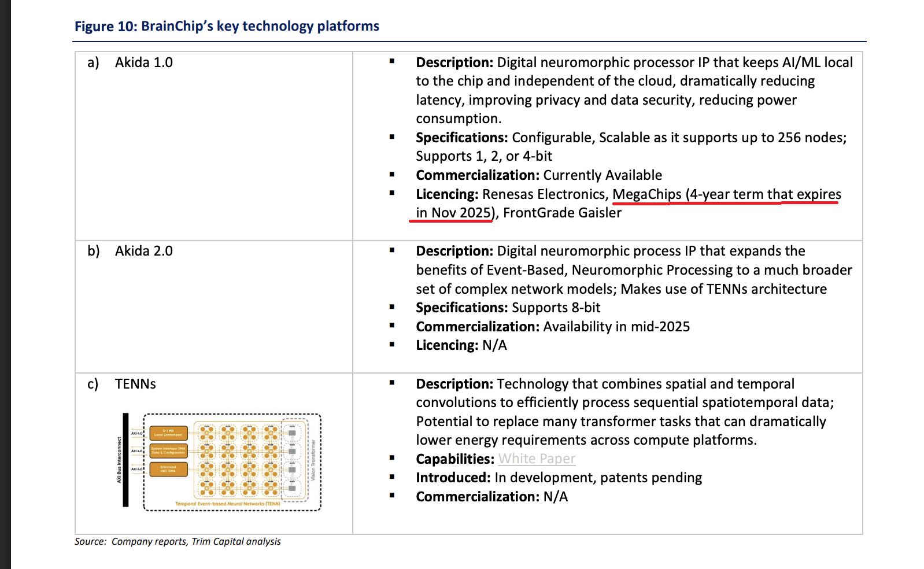Click the 'in Nov 2025' underlined text
The image size is (924, 569).
point(453,213)
